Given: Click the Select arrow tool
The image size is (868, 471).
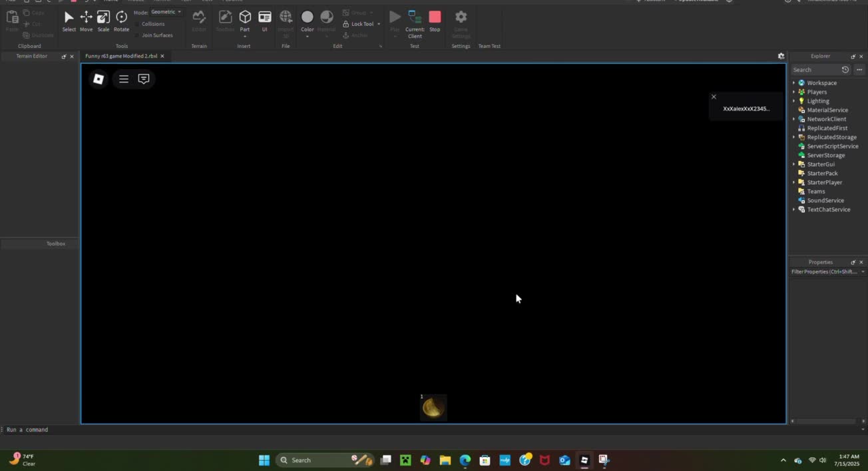Looking at the screenshot, I should (69, 20).
